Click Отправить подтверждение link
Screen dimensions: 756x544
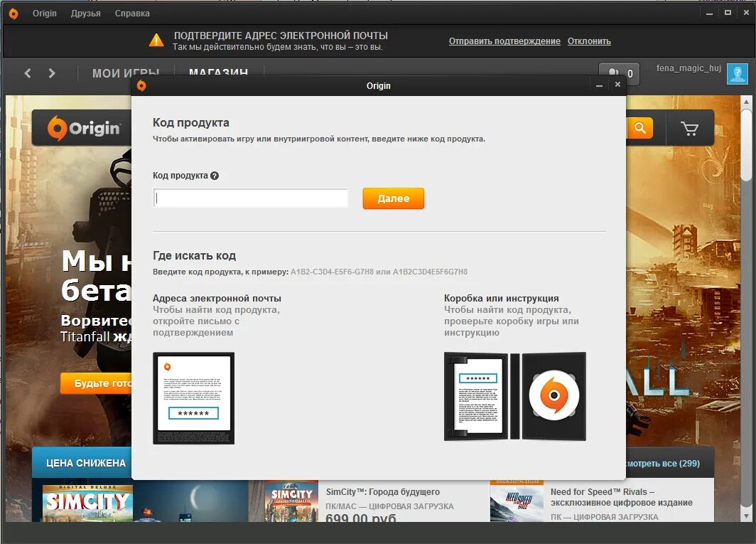(504, 41)
